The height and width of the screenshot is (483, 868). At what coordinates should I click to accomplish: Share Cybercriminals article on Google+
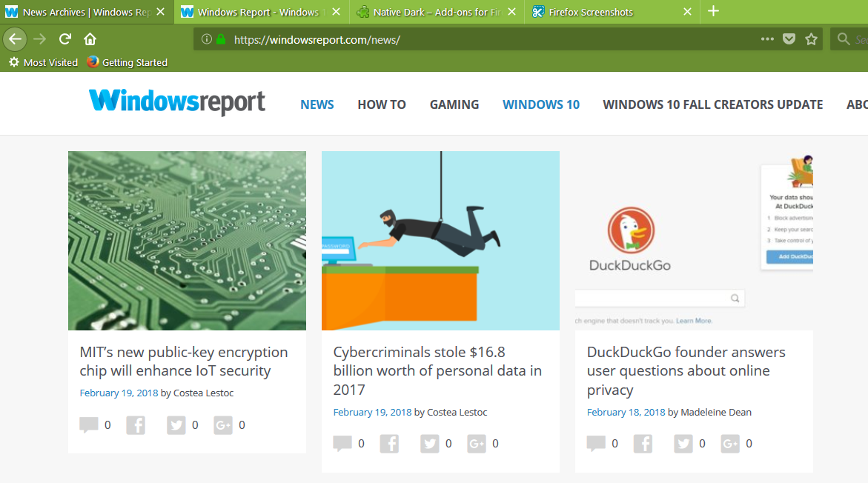click(477, 444)
